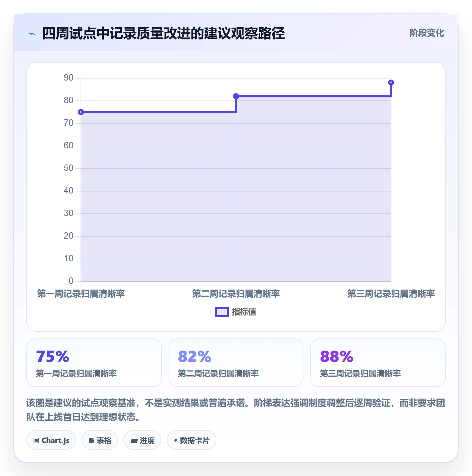Click 第二周记录归属清晰率 label under 82%
Screen dimensions: 472x476
coord(218,374)
